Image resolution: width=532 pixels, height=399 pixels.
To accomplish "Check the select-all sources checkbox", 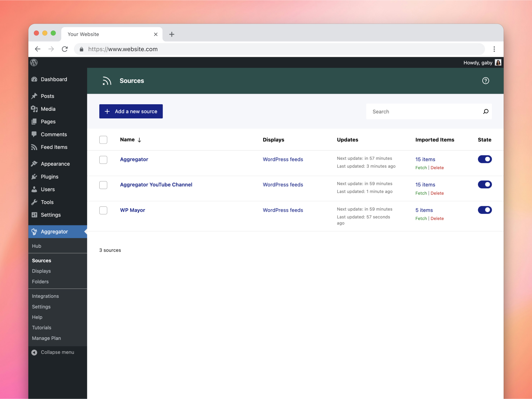I will [x=103, y=140].
